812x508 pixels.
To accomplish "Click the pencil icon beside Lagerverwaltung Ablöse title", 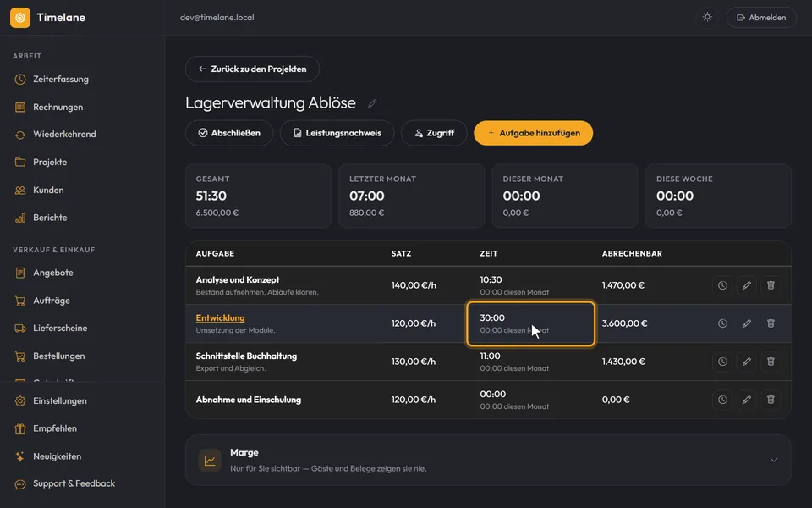I will [372, 103].
